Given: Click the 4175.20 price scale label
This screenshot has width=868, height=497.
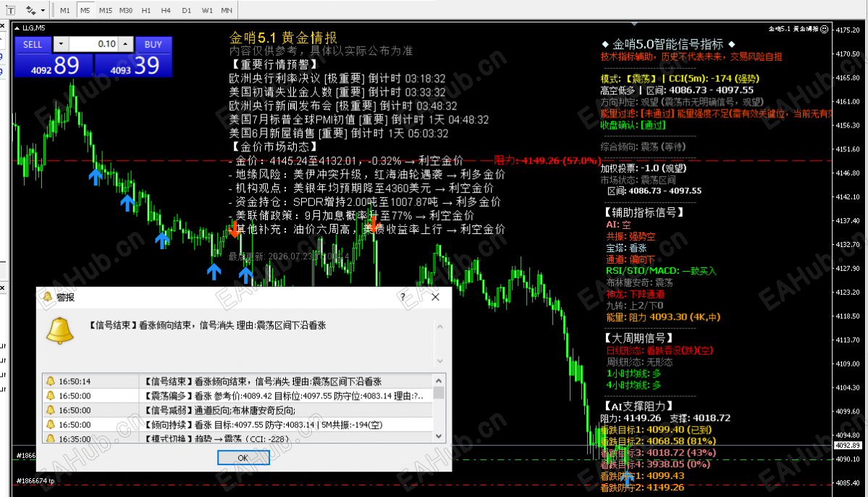Looking at the screenshot, I should click(848, 30).
